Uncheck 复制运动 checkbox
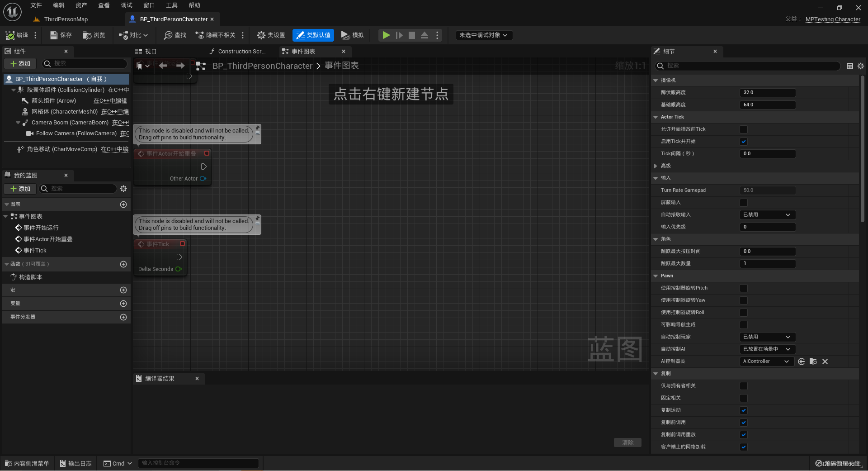Image resolution: width=868 pixels, height=471 pixels. coord(744,410)
